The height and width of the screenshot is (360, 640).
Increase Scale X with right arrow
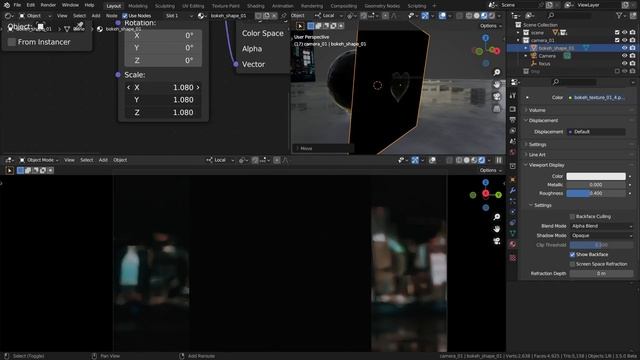coord(198,87)
